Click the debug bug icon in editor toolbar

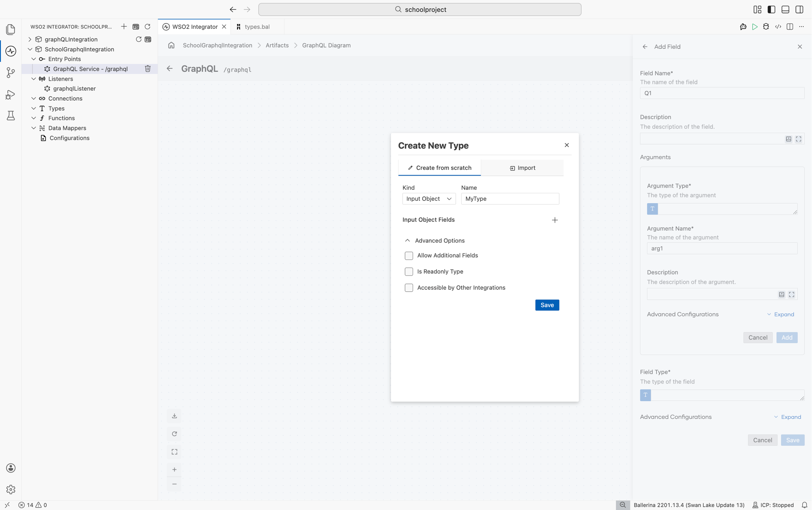pos(766,26)
